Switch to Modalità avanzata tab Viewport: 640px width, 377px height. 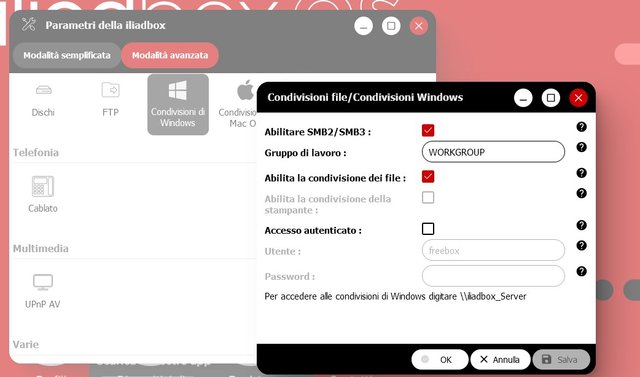click(170, 55)
